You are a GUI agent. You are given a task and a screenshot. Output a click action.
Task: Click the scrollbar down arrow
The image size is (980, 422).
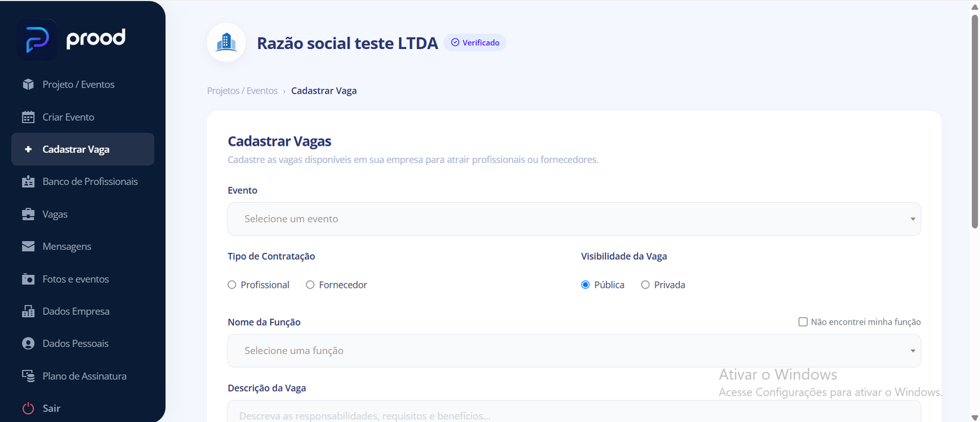point(974,417)
